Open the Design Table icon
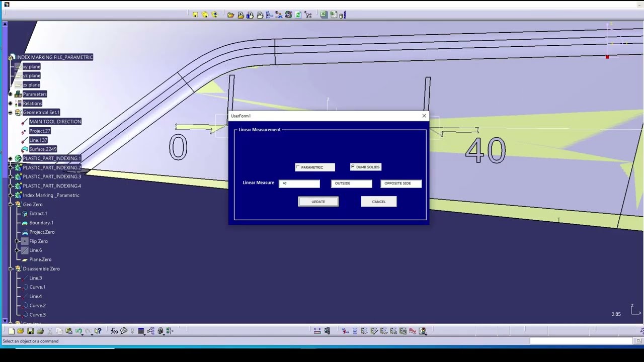This screenshot has height=362, width=644. [141, 331]
